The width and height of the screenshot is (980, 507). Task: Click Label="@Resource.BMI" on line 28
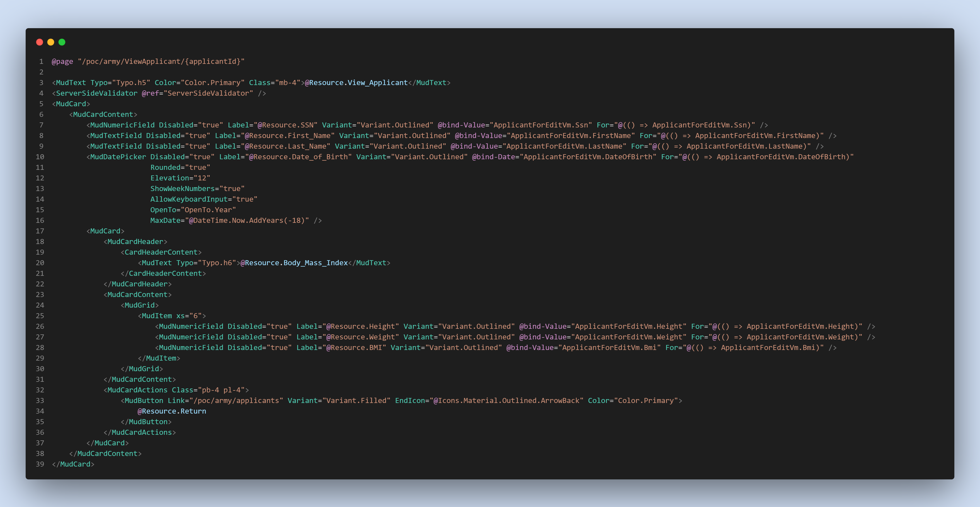(x=341, y=348)
